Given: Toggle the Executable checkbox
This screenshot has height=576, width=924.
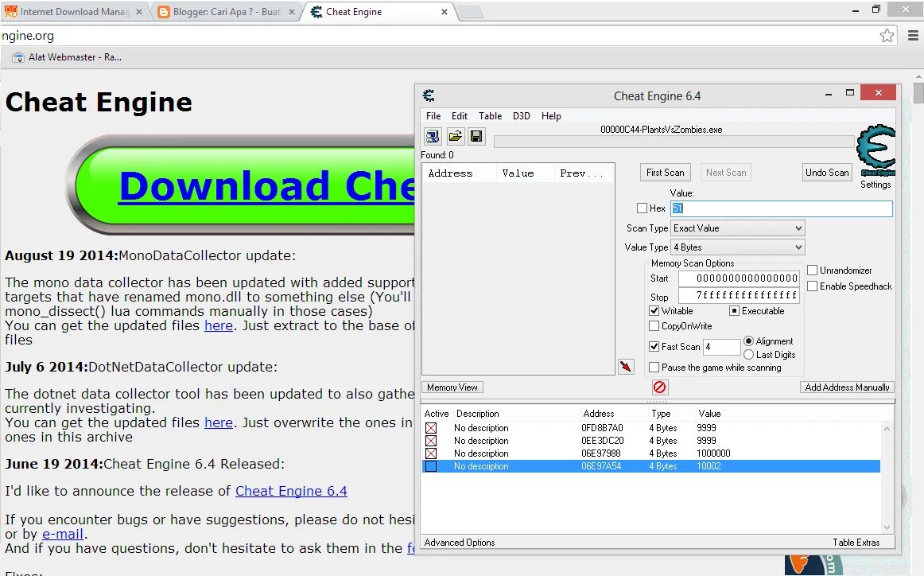Looking at the screenshot, I should (x=734, y=311).
